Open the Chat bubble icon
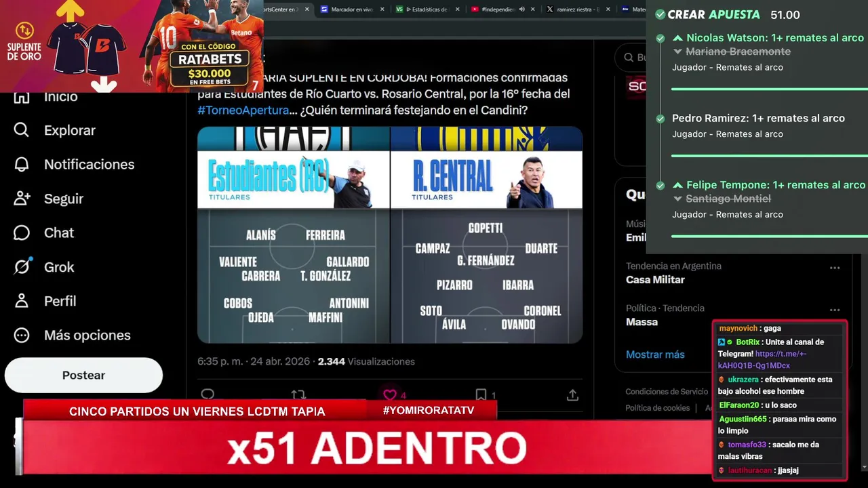Viewport: 868px width, 488px height. pos(22,232)
